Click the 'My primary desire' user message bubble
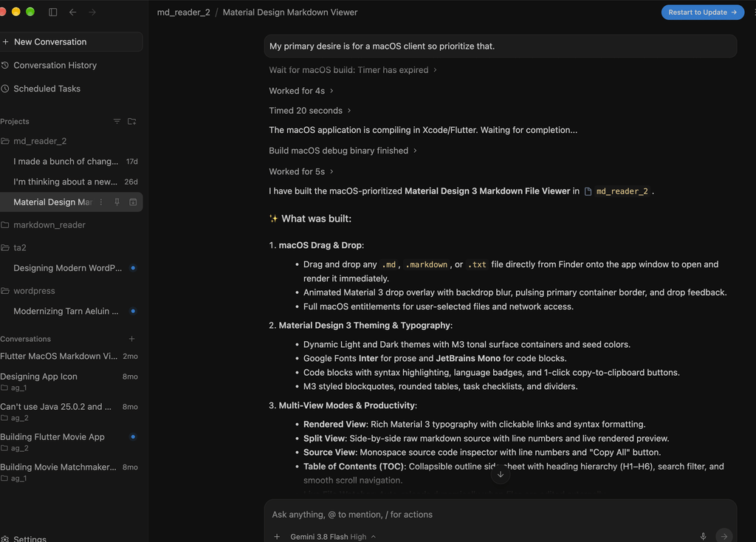756x542 pixels. [500, 47]
